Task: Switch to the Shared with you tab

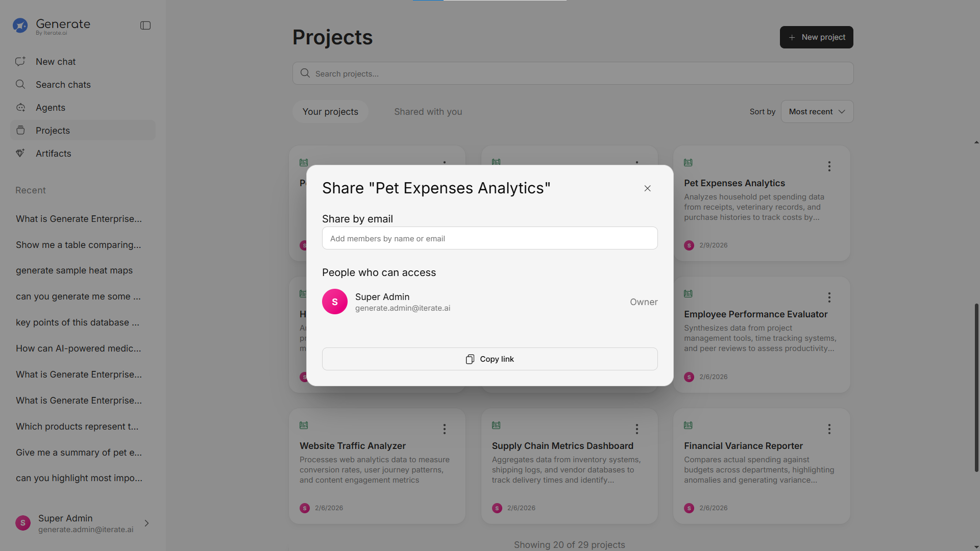Action: [x=428, y=112]
